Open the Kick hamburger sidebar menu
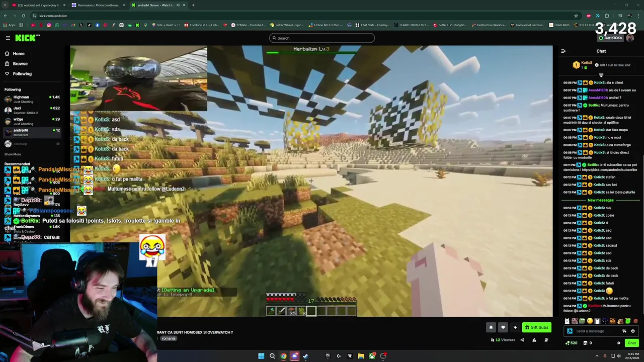Image resolution: width=644 pixels, height=362 pixels. (x=8, y=38)
